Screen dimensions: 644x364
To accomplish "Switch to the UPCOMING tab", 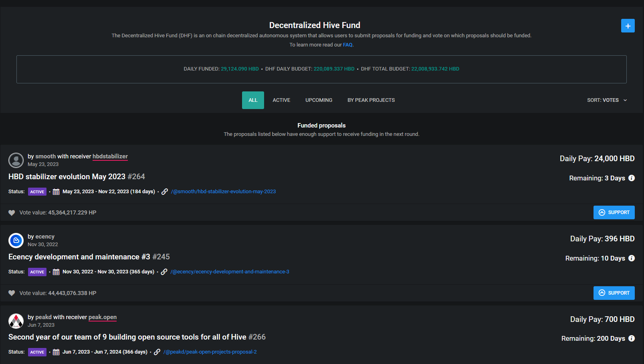I will (x=319, y=100).
